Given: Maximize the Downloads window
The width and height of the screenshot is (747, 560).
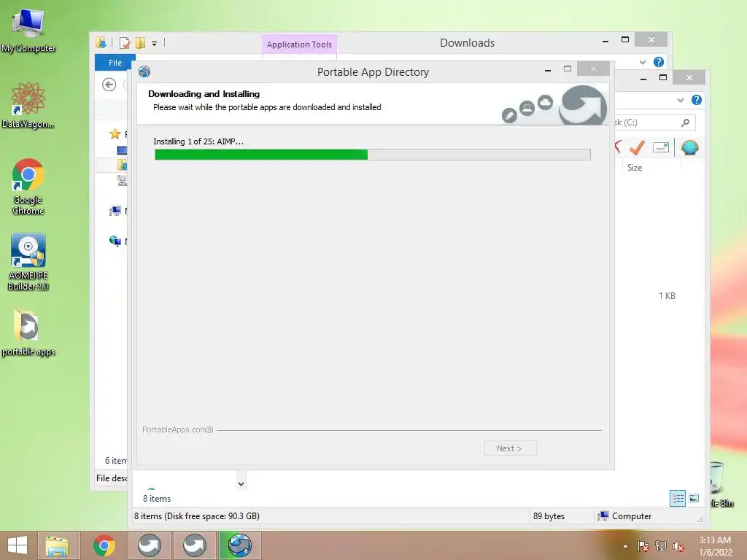Looking at the screenshot, I should 625,40.
